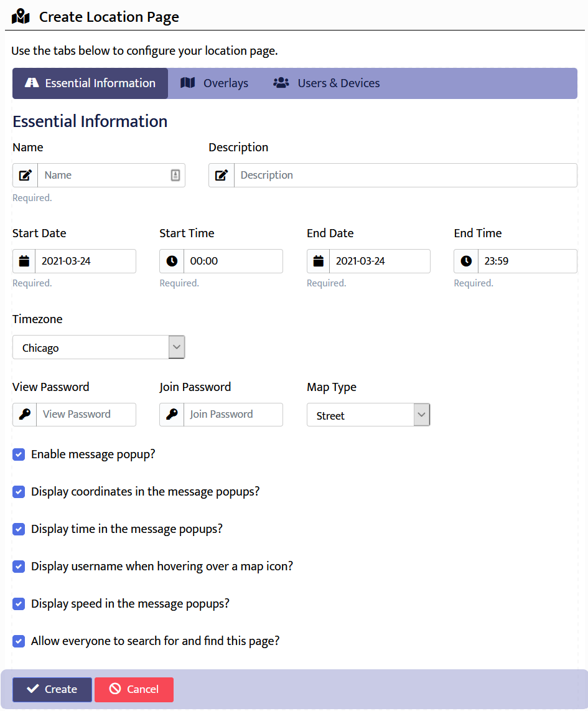Click the key icon beside View Password
Viewport: 588px width, 711px height.
click(24, 415)
